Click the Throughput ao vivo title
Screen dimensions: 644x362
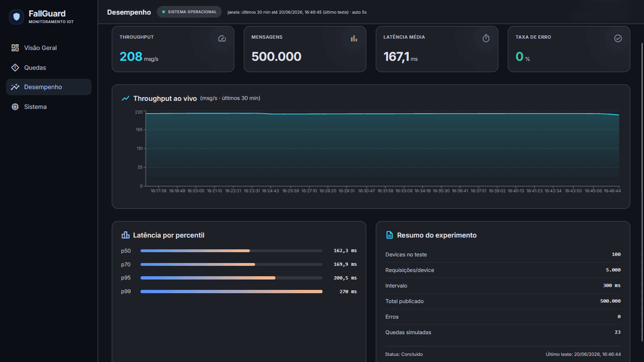pyautogui.click(x=165, y=99)
